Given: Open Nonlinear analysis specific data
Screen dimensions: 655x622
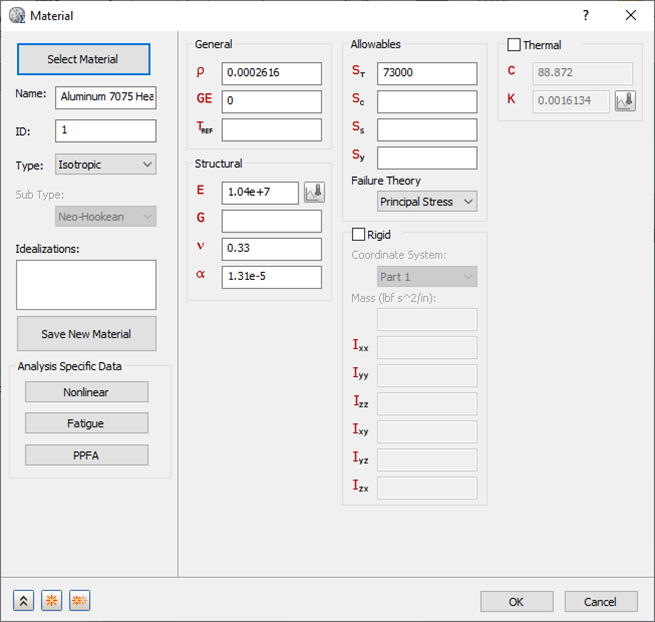Looking at the screenshot, I should point(86,392).
